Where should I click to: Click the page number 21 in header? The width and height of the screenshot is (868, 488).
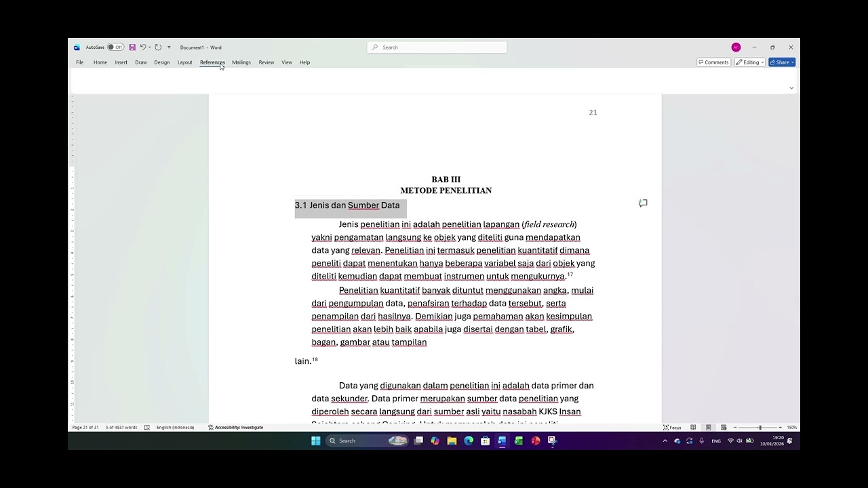point(593,113)
